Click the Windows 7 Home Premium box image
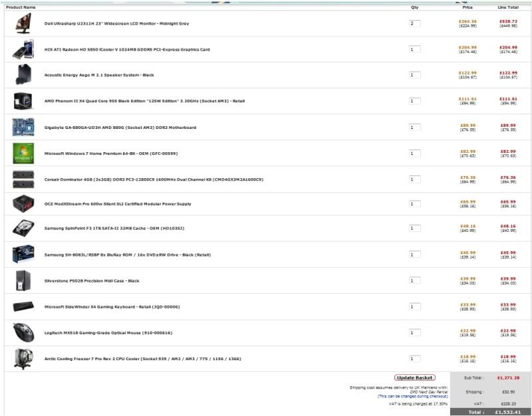532x416 pixels. click(23, 154)
